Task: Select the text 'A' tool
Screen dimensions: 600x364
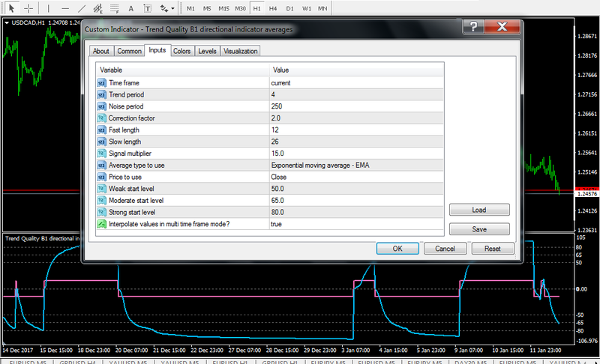Action: coord(131,7)
